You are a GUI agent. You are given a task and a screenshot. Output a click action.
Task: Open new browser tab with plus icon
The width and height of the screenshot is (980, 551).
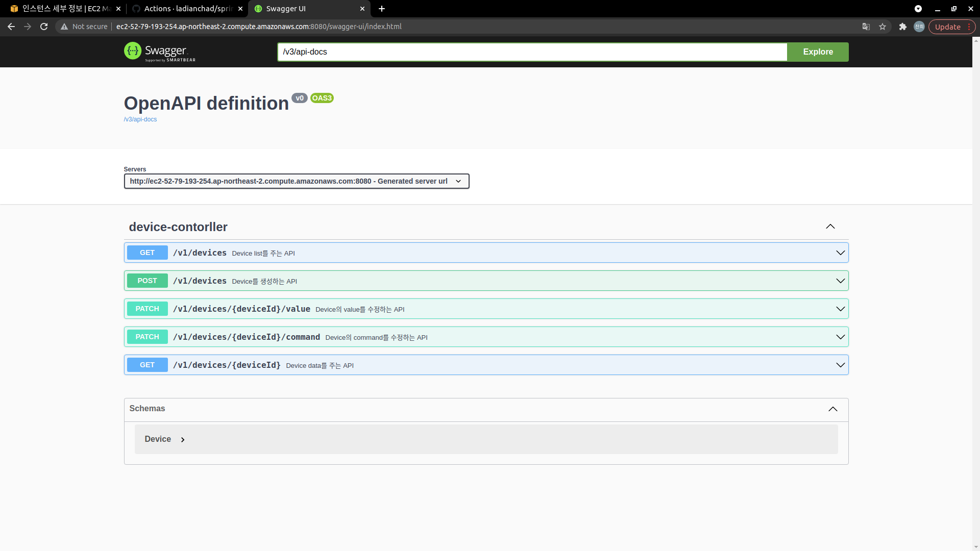coord(382,9)
